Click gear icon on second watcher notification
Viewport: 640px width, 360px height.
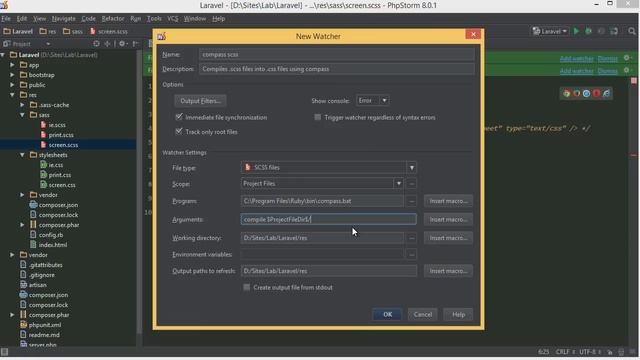(x=627, y=70)
